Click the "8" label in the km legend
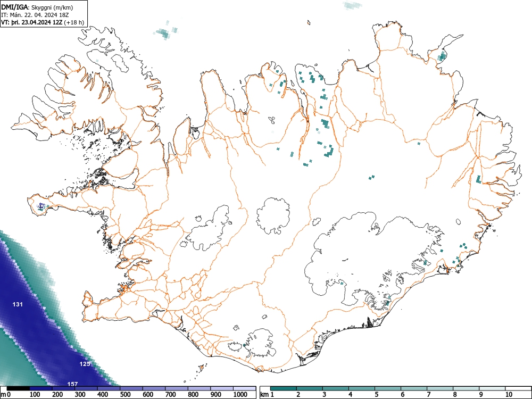The width and height of the screenshot is (532, 399). coord(455,394)
